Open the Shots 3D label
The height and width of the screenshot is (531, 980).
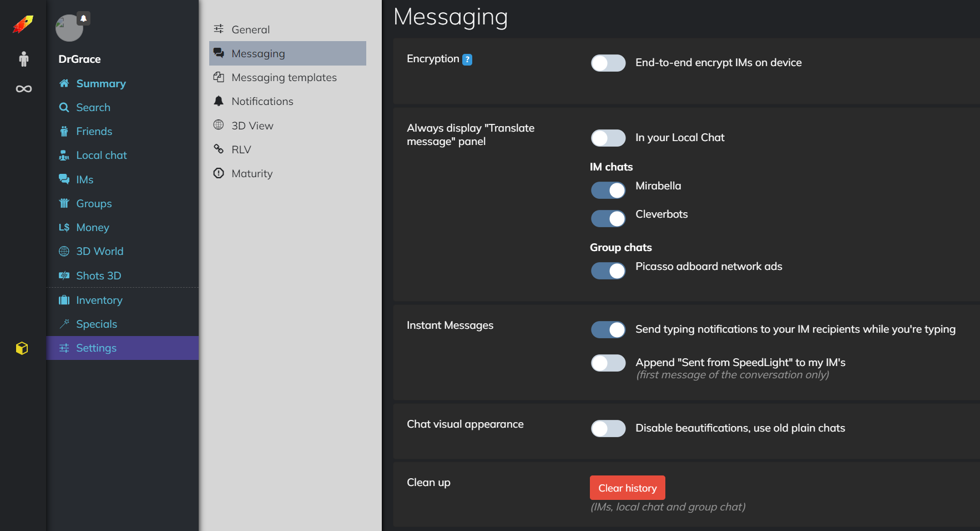click(99, 275)
